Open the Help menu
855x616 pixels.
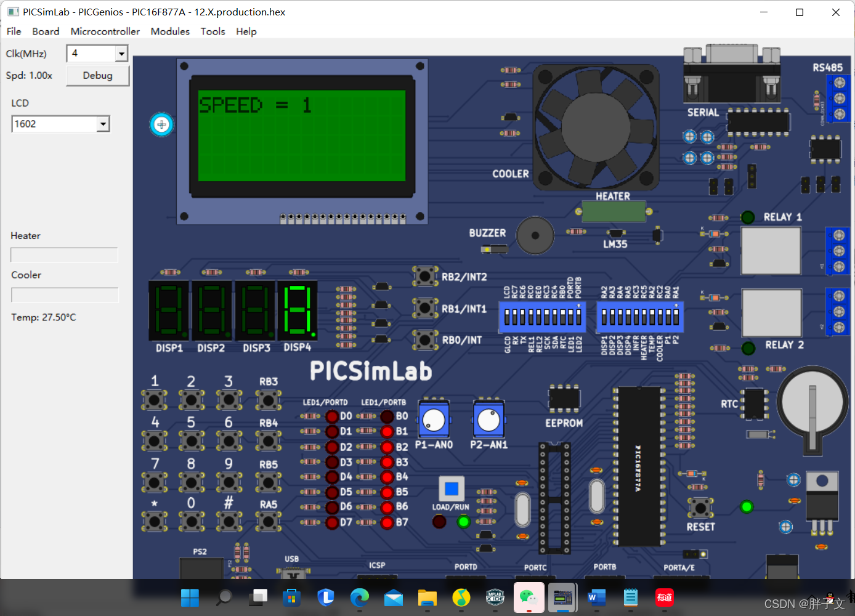point(246,31)
